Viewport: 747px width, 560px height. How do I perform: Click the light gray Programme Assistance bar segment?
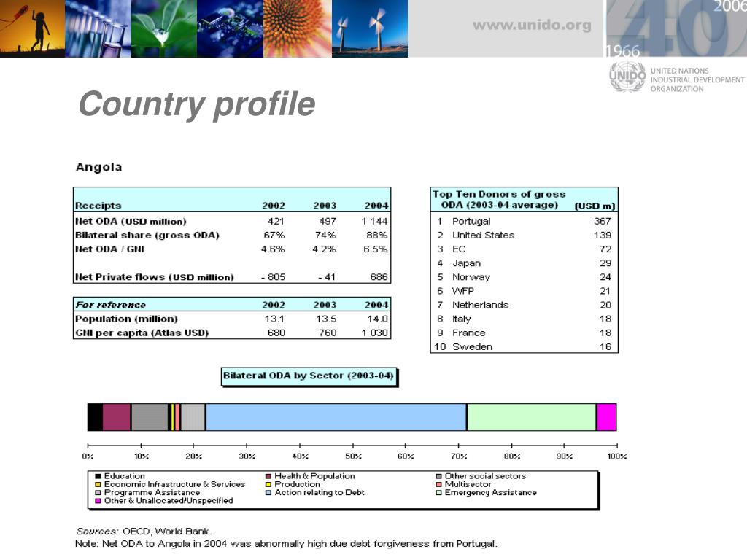tap(193, 417)
